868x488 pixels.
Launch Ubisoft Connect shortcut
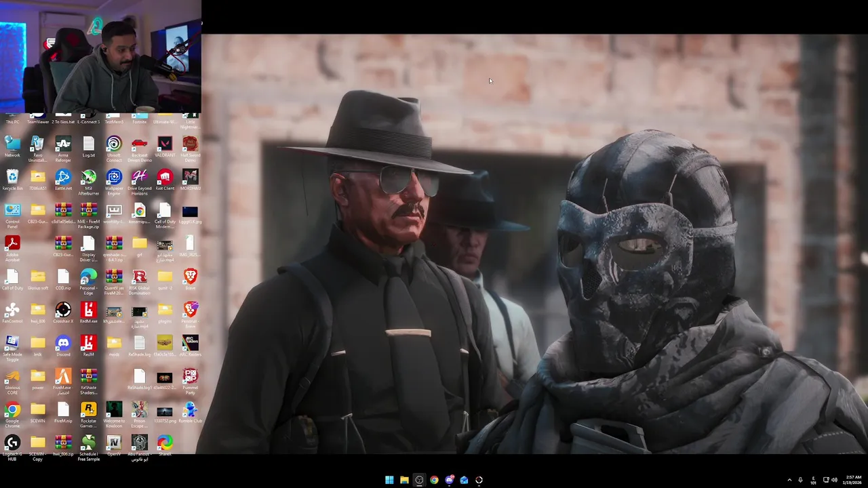[x=114, y=149]
